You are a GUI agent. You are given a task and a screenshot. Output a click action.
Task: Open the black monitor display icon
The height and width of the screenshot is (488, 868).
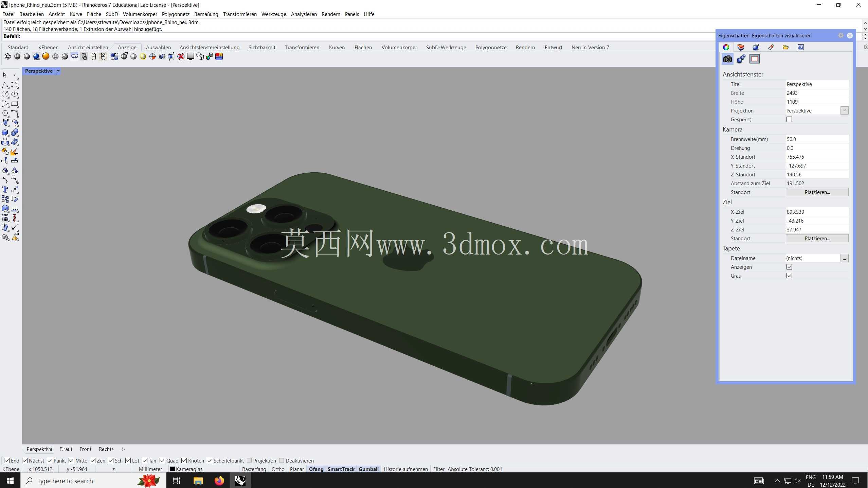190,57
